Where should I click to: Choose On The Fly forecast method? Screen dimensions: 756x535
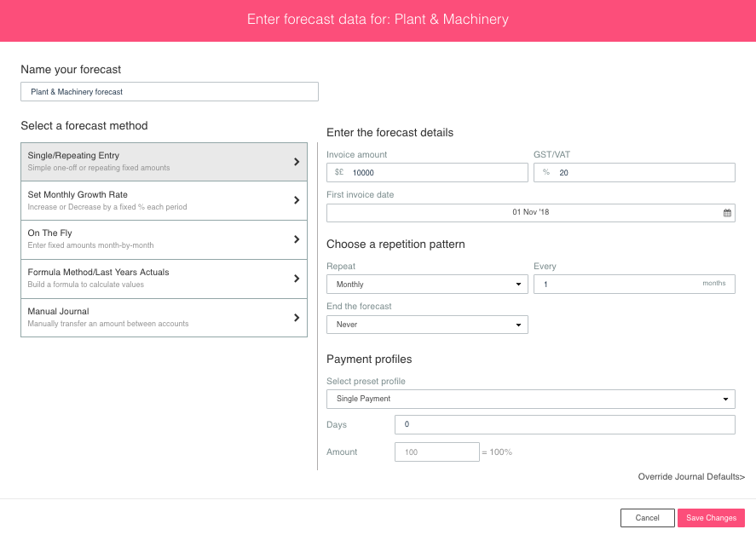pos(164,239)
